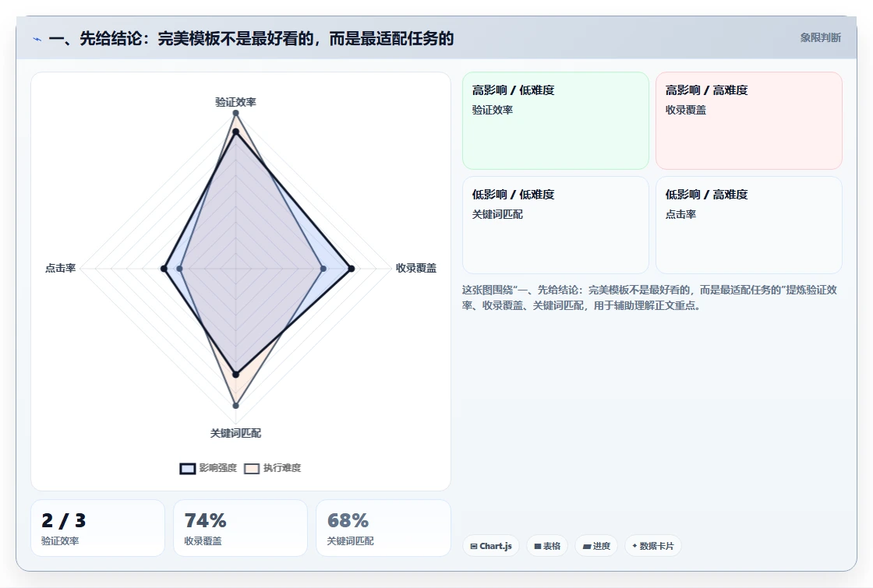Open the 高影响 / 低难度 quadrant card
873x588 pixels.
coord(556,120)
